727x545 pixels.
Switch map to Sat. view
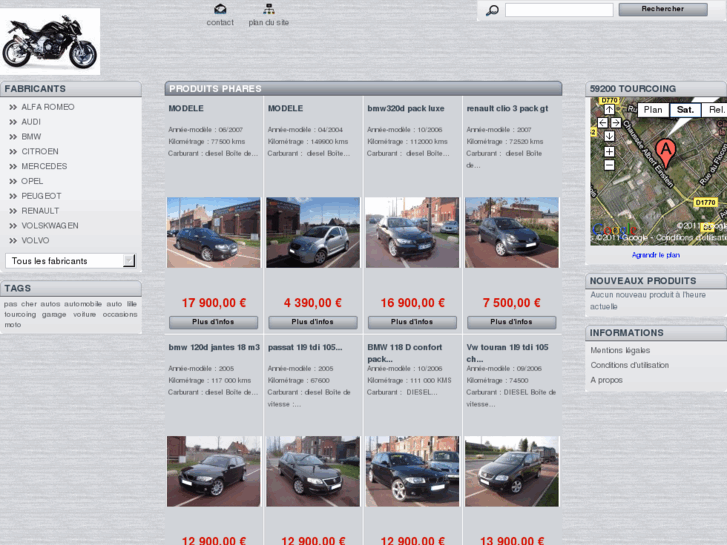pyautogui.click(x=685, y=110)
